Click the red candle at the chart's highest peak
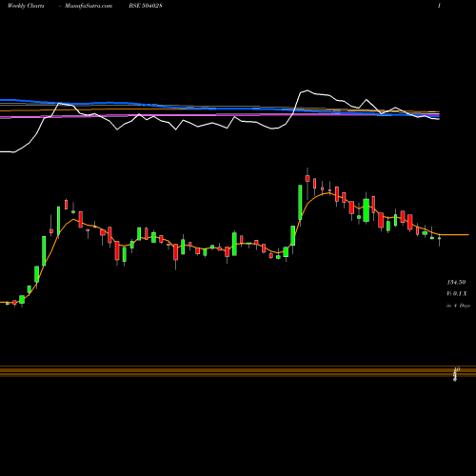This screenshot has width=476, height=476. 307,178
